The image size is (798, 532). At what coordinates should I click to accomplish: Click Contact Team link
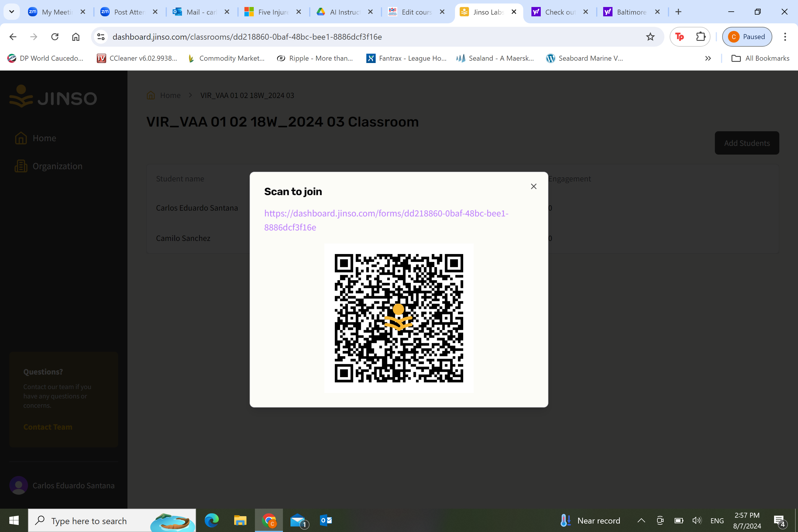(x=48, y=427)
